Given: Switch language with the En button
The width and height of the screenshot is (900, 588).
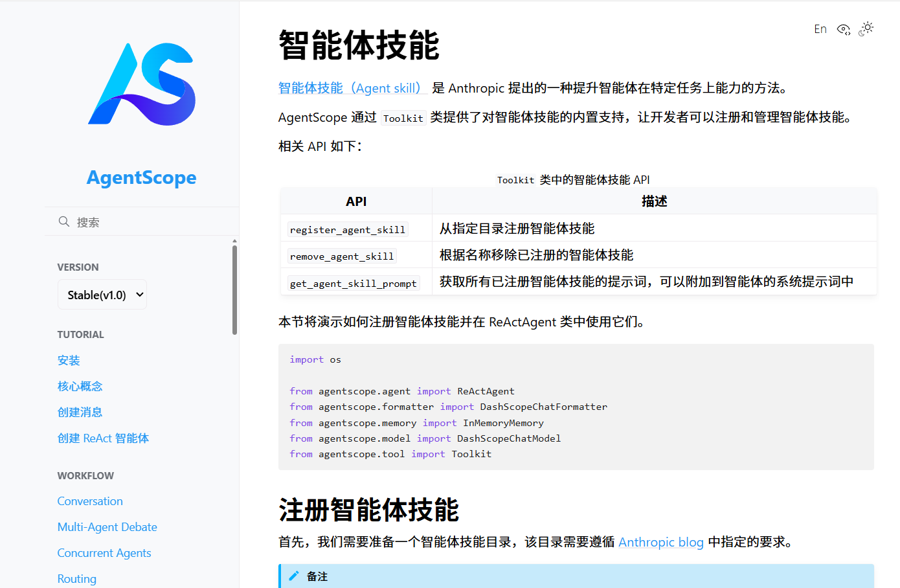Looking at the screenshot, I should tap(820, 29).
